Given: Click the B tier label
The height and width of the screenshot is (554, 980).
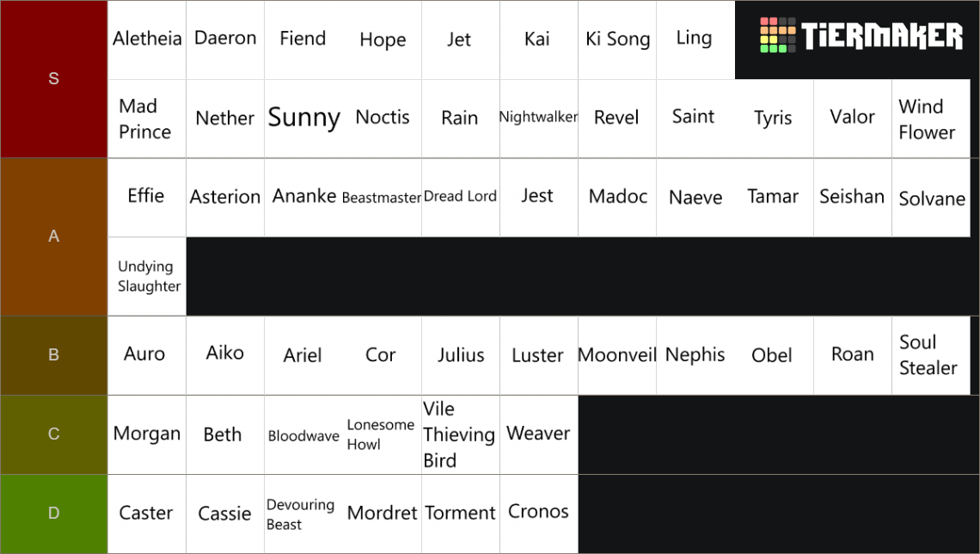Looking at the screenshot, I should [53, 354].
